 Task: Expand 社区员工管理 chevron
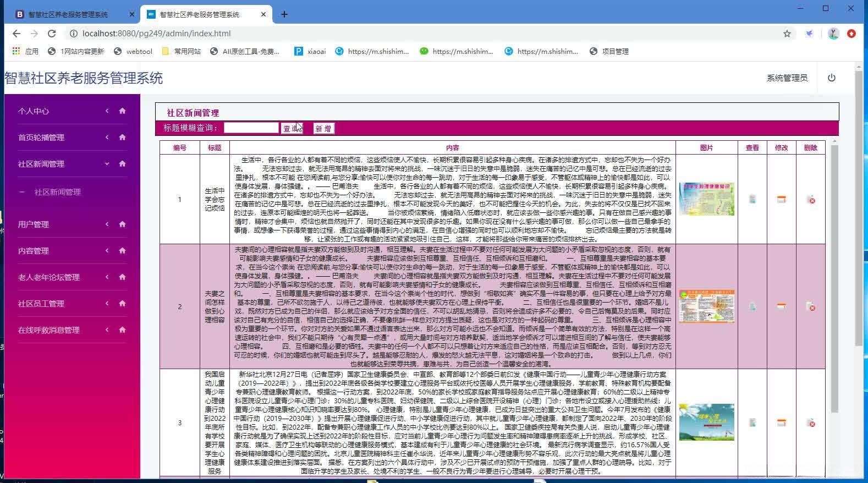click(x=107, y=303)
